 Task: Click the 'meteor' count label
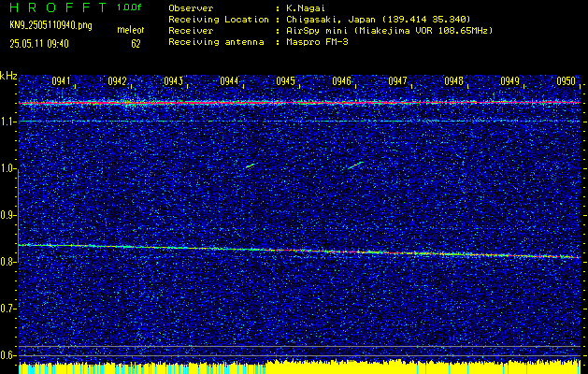pos(131,30)
